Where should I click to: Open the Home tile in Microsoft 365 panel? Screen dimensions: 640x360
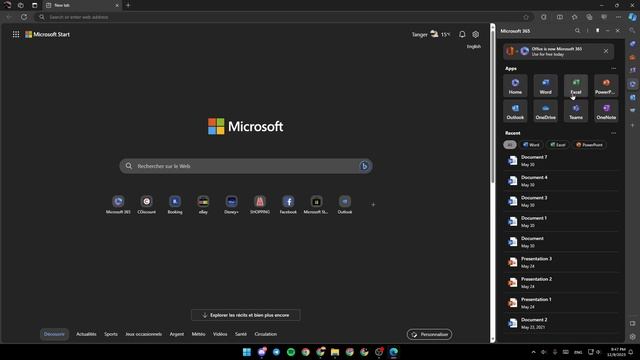[x=515, y=86]
